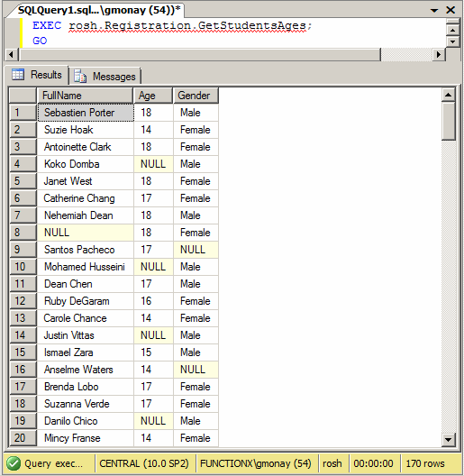464x476 pixels.
Task: Click the FUNCTIONX\gmonay (54) status entry
Action: point(256,463)
